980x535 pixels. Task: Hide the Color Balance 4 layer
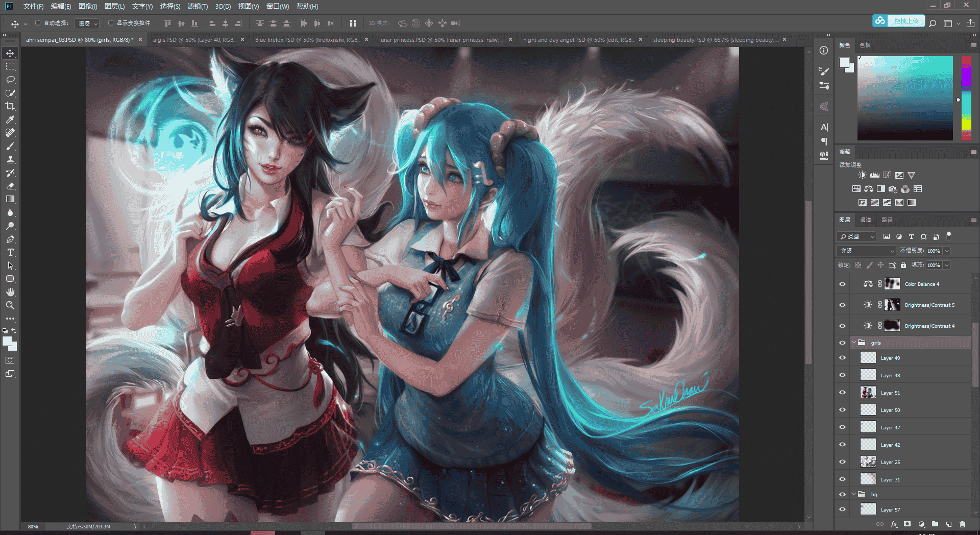click(842, 284)
